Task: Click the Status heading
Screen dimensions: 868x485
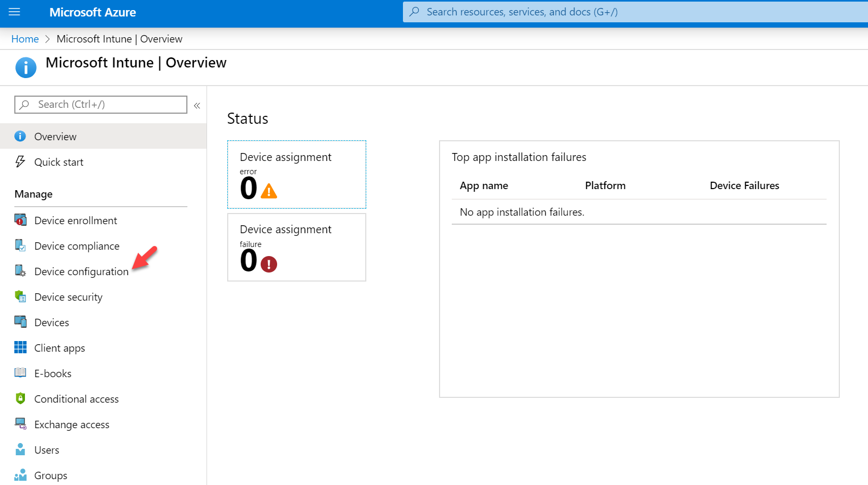Action: click(x=247, y=118)
